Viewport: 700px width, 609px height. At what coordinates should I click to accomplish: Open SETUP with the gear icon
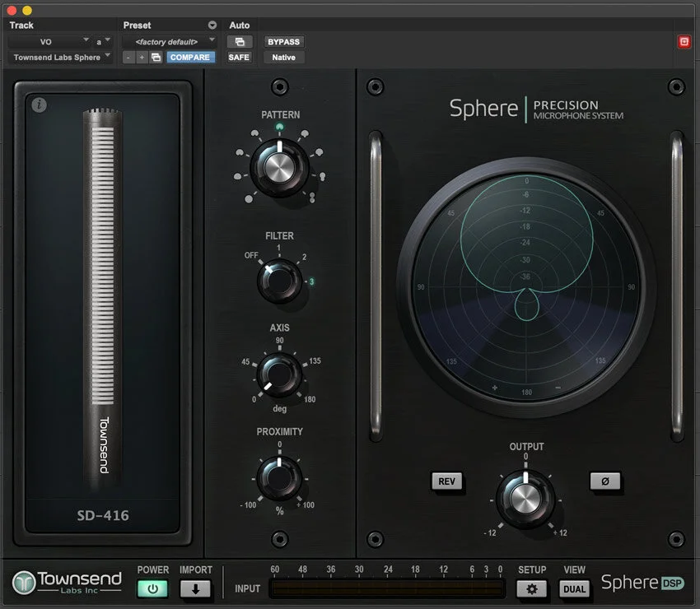coord(531,589)
